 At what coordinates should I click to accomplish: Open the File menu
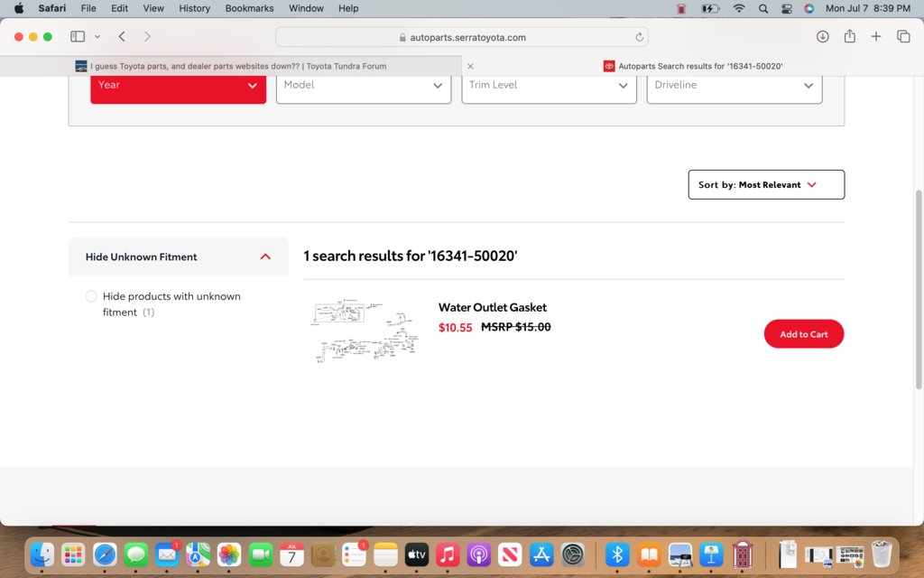click(88, 8)
